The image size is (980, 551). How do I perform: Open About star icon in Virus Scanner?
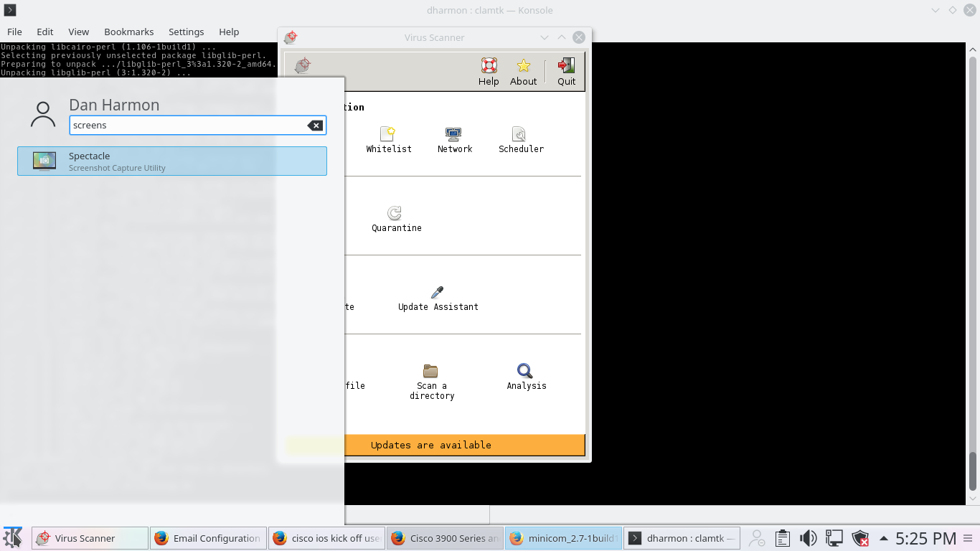point(523,72)
